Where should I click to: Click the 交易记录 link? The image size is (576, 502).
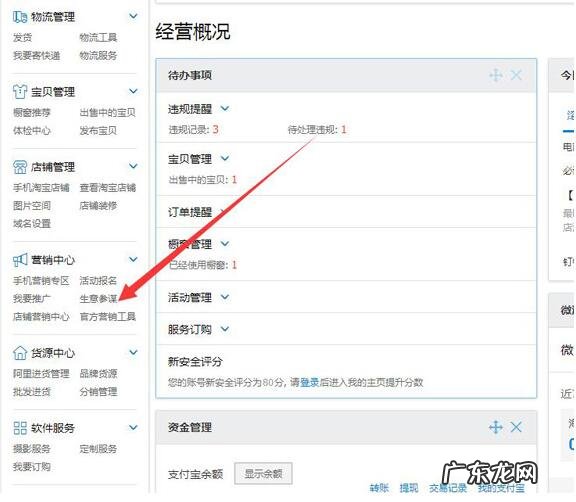(448, 488)
